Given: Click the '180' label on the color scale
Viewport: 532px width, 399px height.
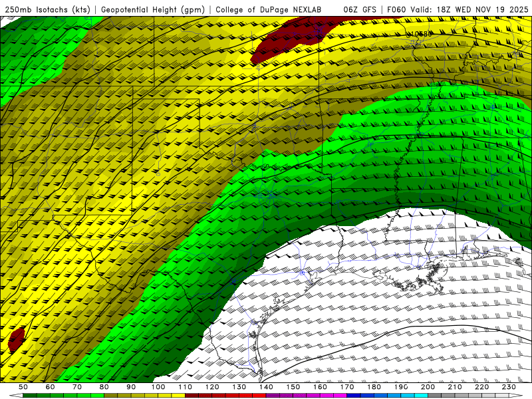Looking at the screenshot, I should (x=374, y=387).
